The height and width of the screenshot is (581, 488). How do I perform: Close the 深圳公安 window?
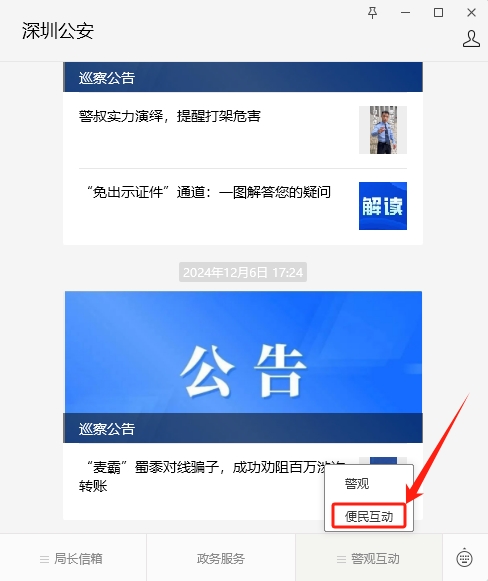pos(471,13)
